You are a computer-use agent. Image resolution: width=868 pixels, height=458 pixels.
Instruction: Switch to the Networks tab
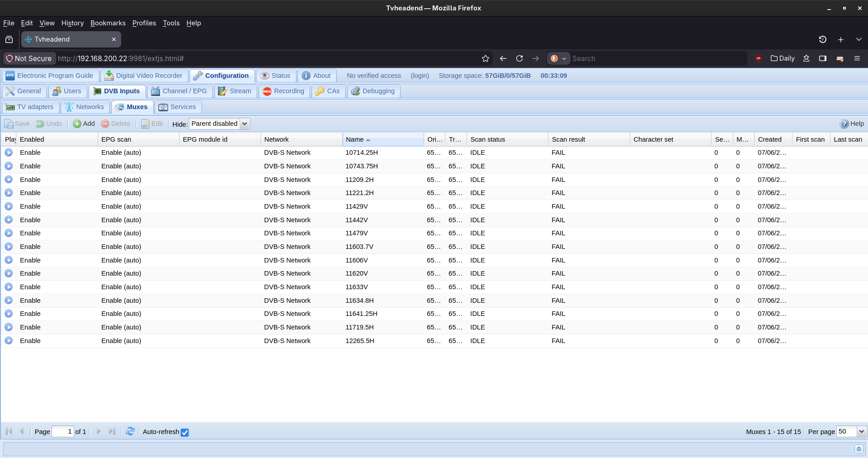click(x=85, y=107)
